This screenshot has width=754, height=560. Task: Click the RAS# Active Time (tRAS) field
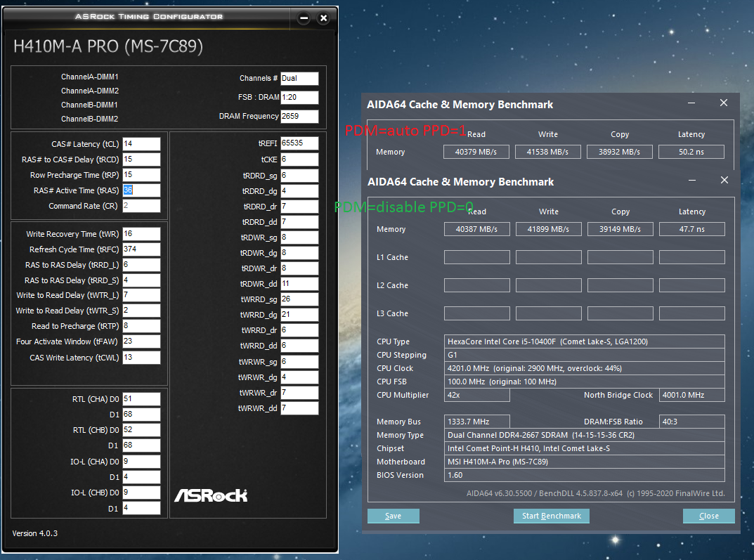coord(141,190)
